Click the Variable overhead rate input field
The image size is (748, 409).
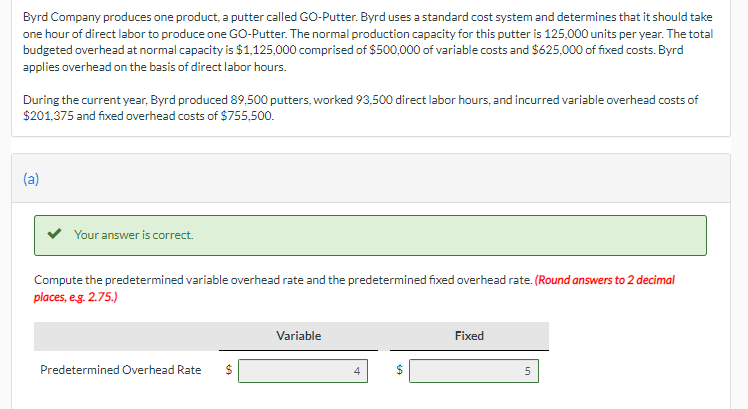coord(303,371)
